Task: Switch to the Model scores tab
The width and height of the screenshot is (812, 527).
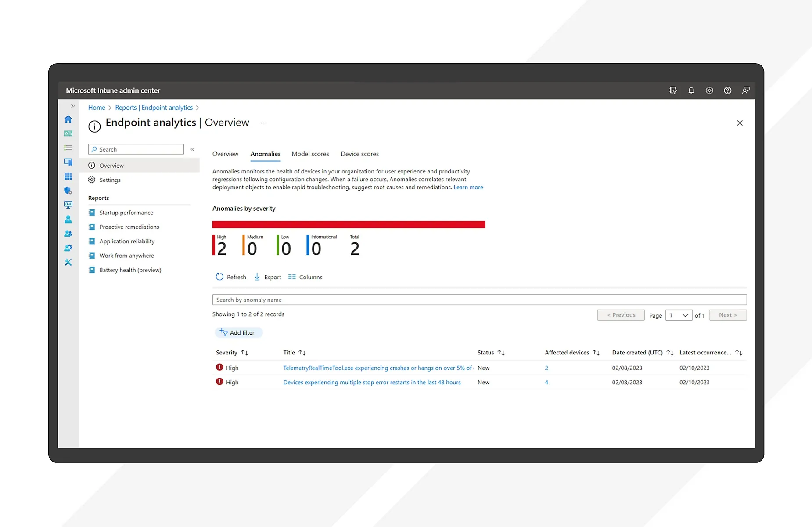Action: tap(310, 154)
